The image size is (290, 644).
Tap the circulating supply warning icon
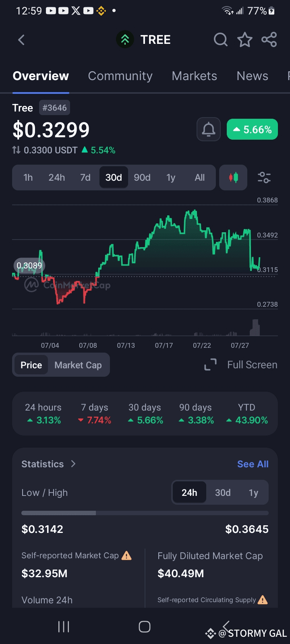[x=263, y=600]
